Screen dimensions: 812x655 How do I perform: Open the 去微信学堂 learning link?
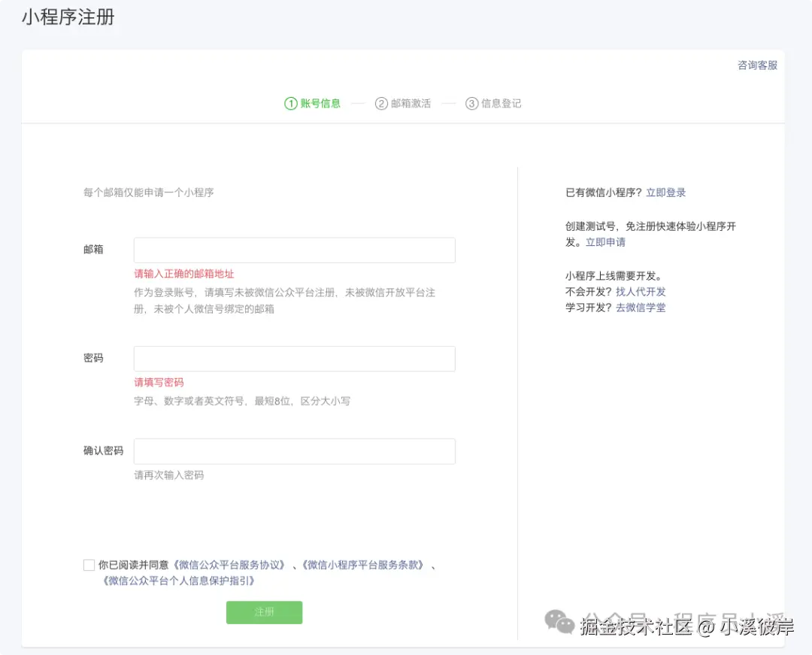click(641, 307)
